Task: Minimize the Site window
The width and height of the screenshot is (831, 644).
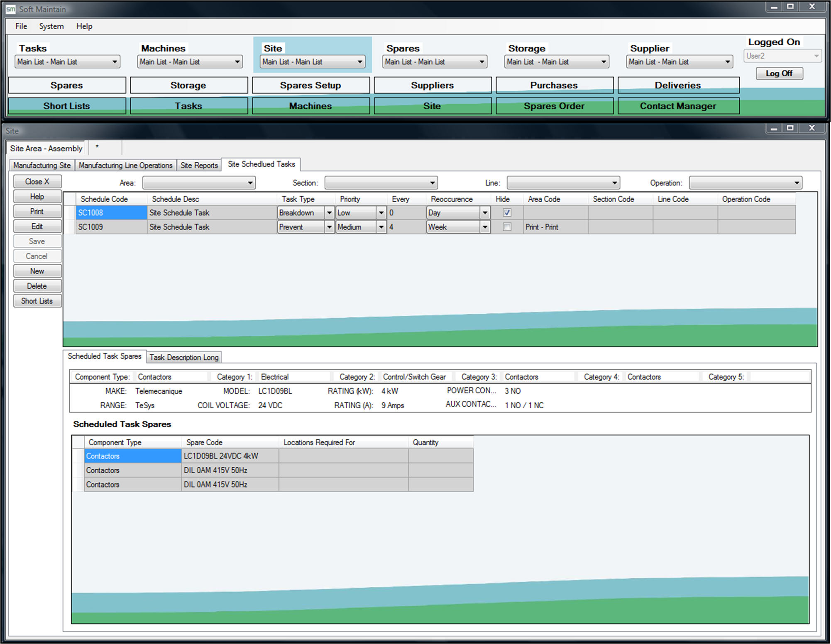Action: coord(774,128)
